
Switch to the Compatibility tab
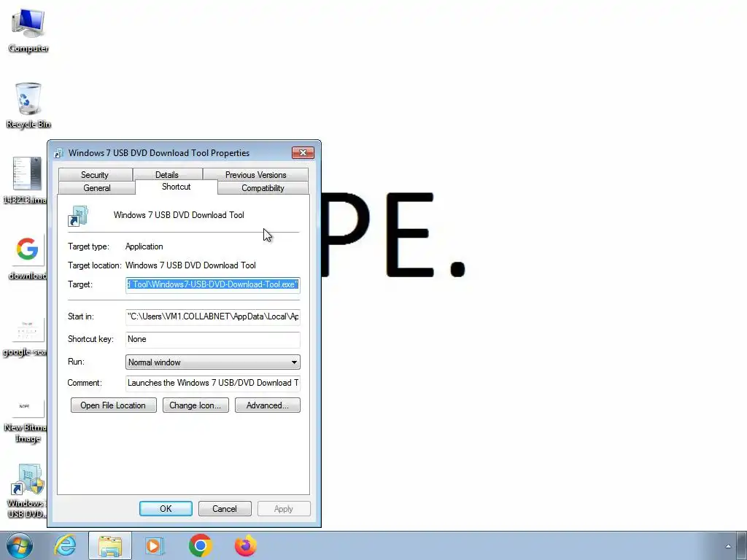click(263, 187)
